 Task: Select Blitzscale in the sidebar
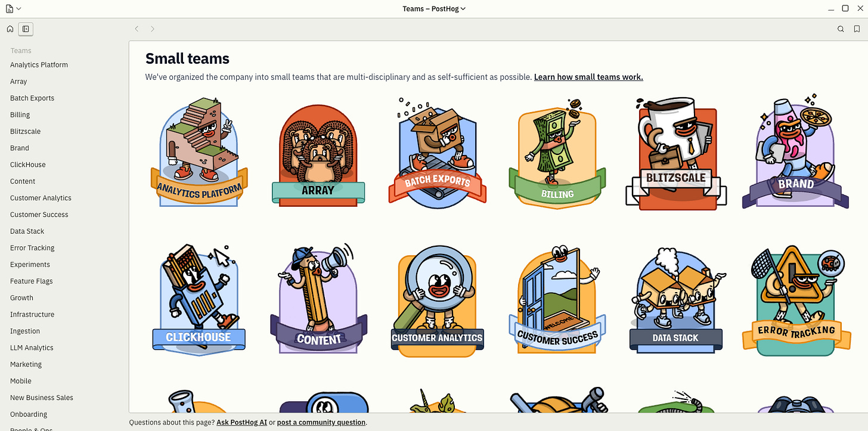coord(25,132)
